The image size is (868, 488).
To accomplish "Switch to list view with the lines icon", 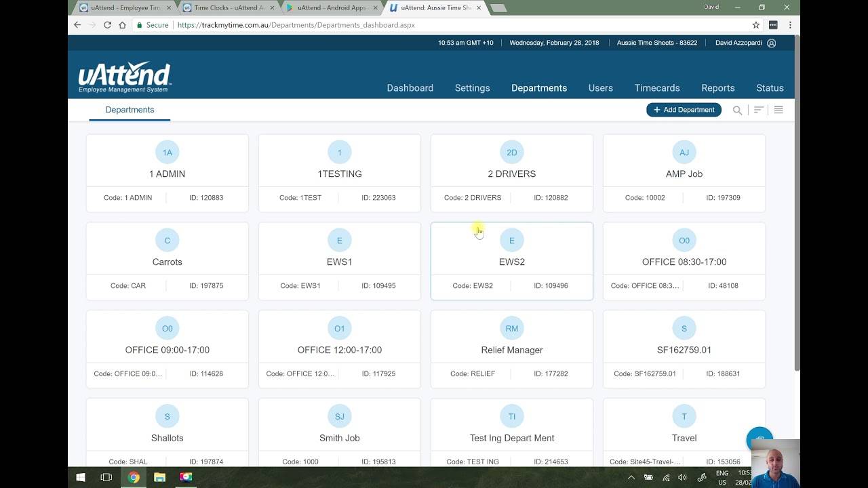I will tap(778, 110).
